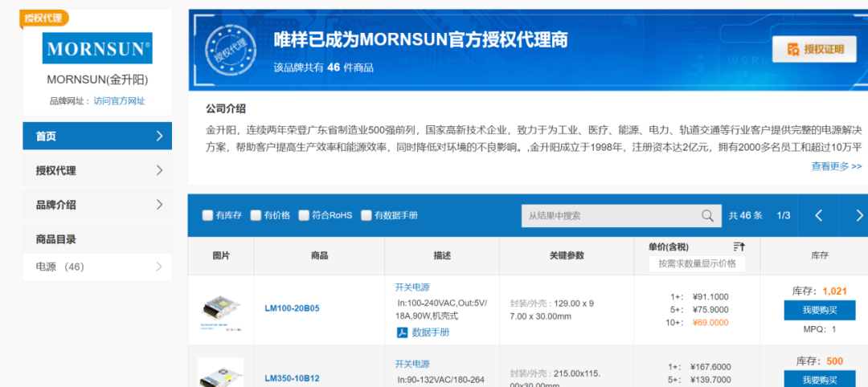Open product link LM100-20B05
This screenshot has height=387, width=868.
[292, 308]
